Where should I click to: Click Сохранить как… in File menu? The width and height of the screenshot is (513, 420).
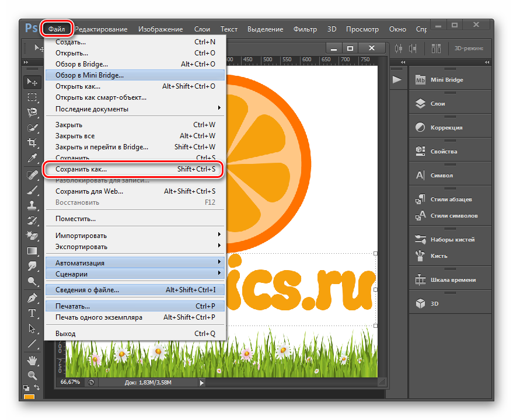click(x=81, y=170)
